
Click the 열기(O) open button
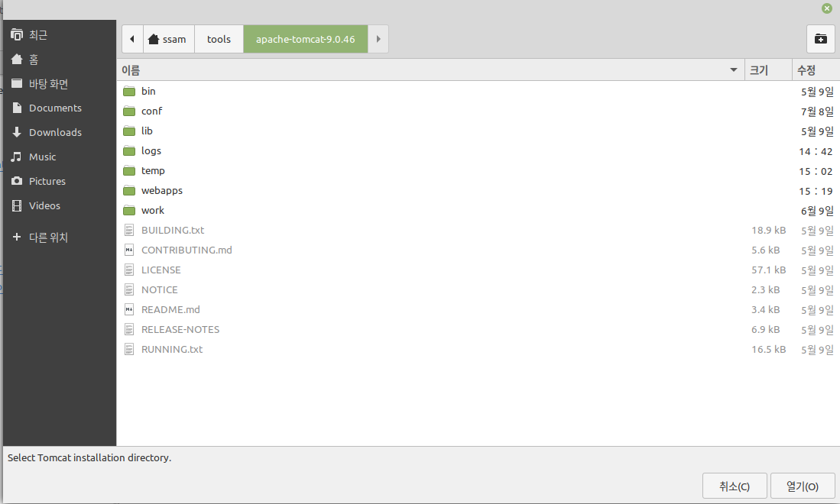[803, 486]
